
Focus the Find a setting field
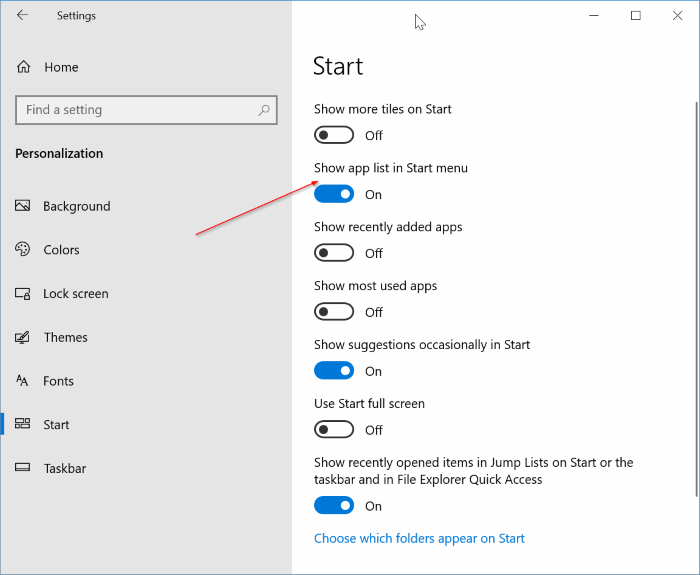(146, 110)
